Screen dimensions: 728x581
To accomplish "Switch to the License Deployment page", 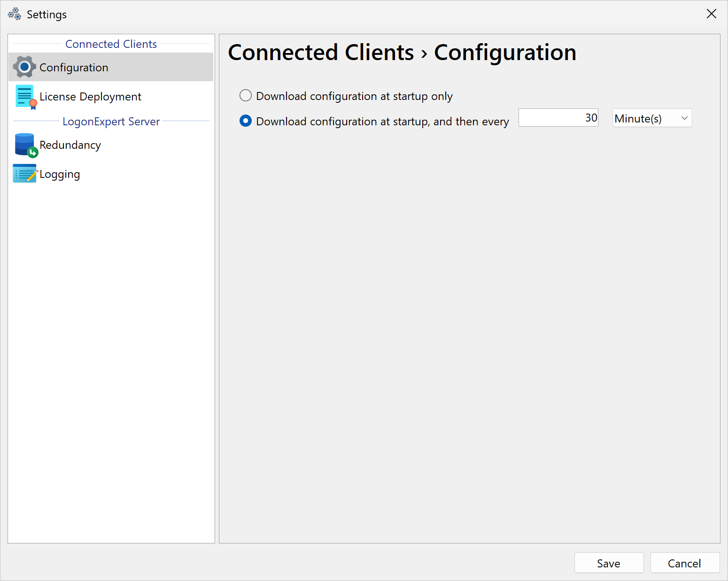I will point(90,97).
